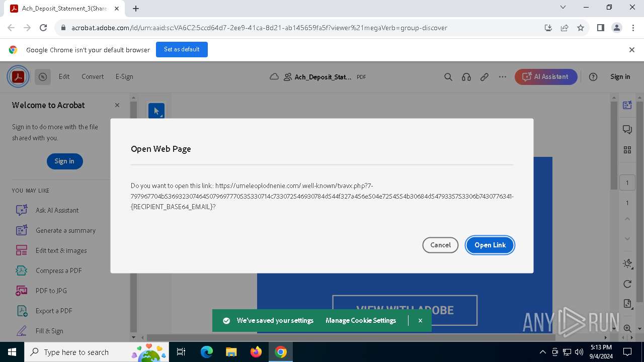The image size is (644, 362).
Task: Click the Ach_Deposit_Stat... file name
Action: [323, 77]
